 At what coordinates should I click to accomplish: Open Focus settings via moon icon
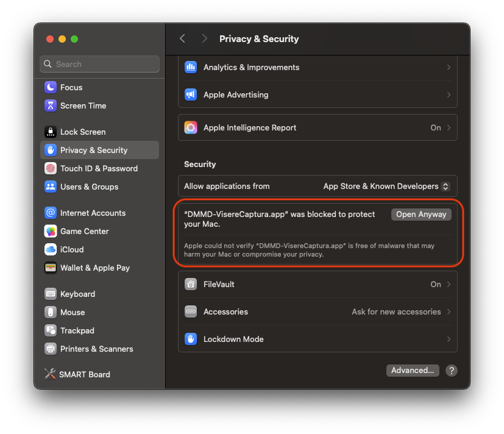[x=51, y=87]
